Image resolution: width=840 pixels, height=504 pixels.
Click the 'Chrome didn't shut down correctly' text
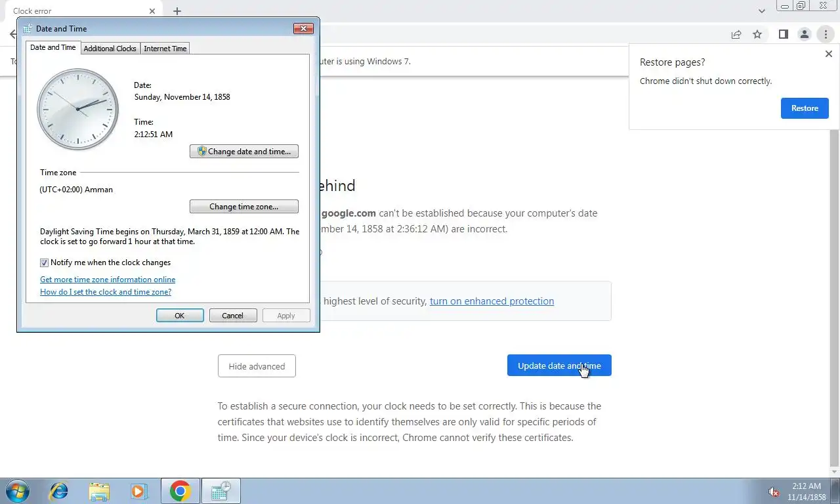pyautogui.click(x=706, y=81)
